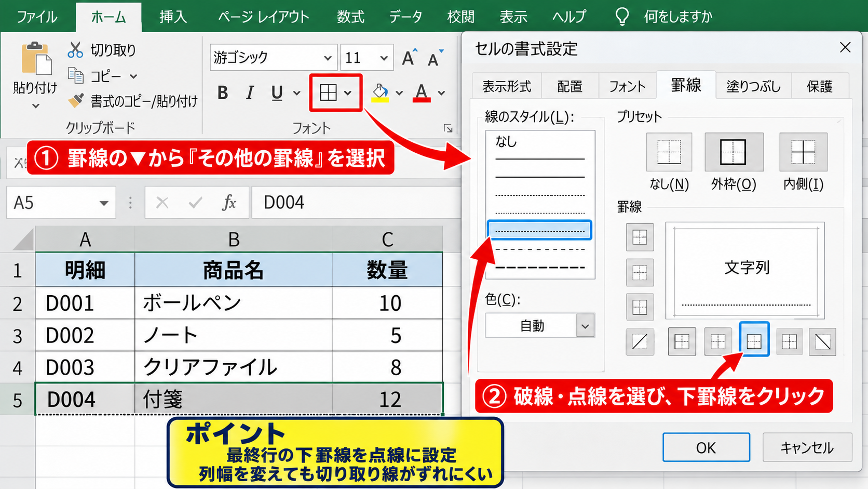Viewport: 868px width, 489px height.
Task: Toggle Bold formatting
Action: pos(223,93)
